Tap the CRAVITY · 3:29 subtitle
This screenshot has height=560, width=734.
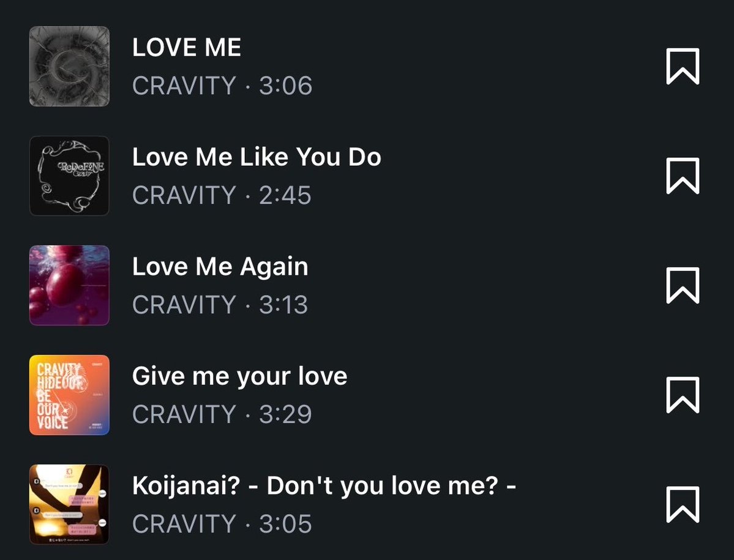222,414
